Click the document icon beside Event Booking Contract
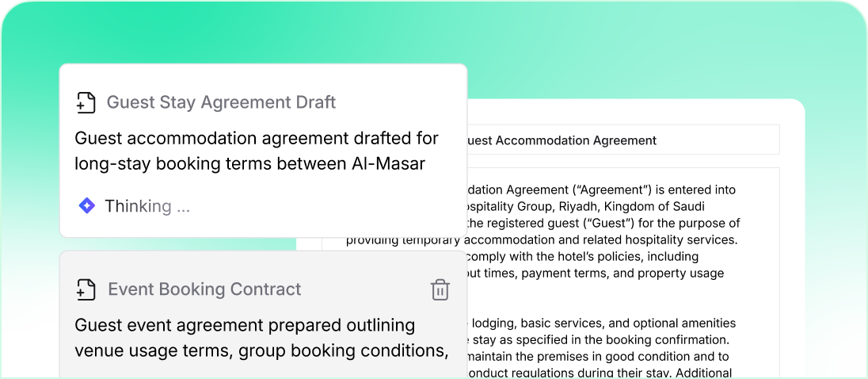Image resolution: width=868 pixels, height=379 pixels. click(x=86, y=289)
